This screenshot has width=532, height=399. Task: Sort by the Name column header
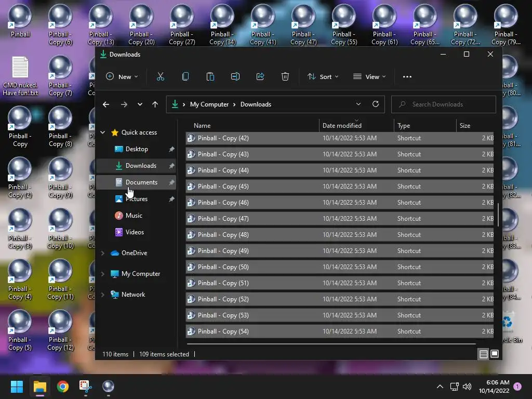pyautogui.click(x=252, y=126)
